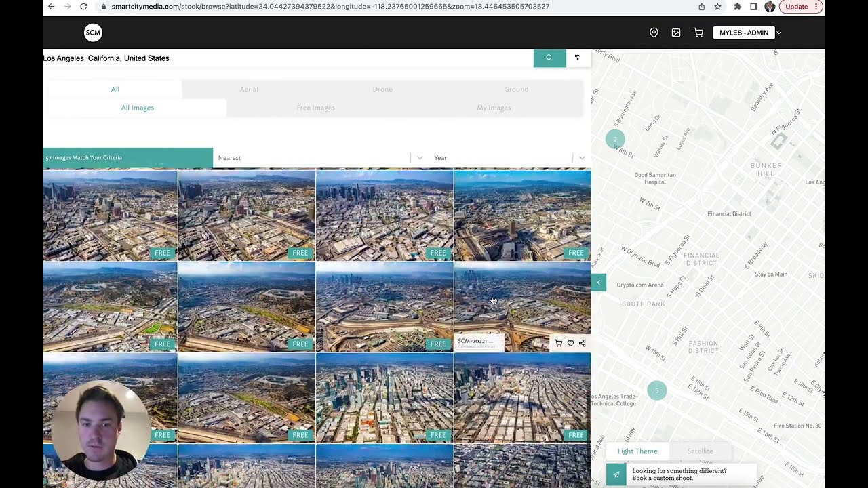Go back in browser history

pos(51,7)
